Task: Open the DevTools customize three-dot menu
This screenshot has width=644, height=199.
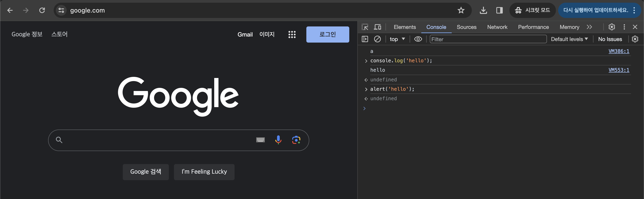Action: click(624, 27)
